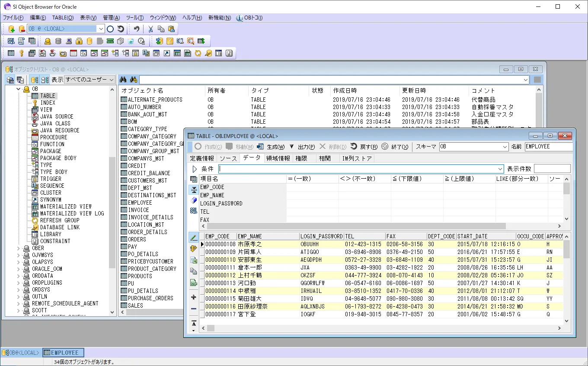Expand the OBER schema tree node
Screen dimensions: 588x366
(x=19, y=248)
